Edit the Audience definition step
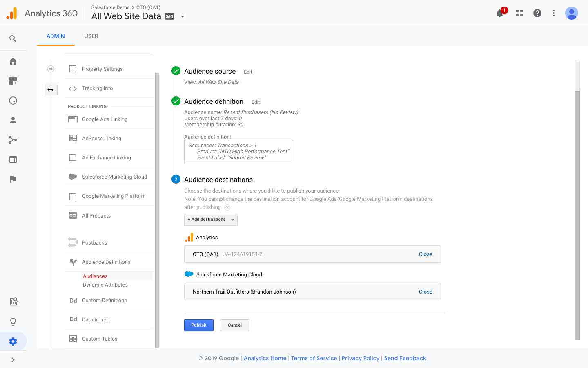This screenshot has width=588, height=368. 256,102
